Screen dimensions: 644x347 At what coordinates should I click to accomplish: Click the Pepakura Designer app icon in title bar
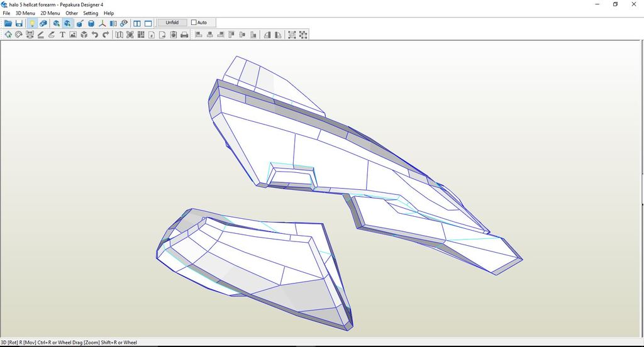pyautogui.click(x=4, y=4)
